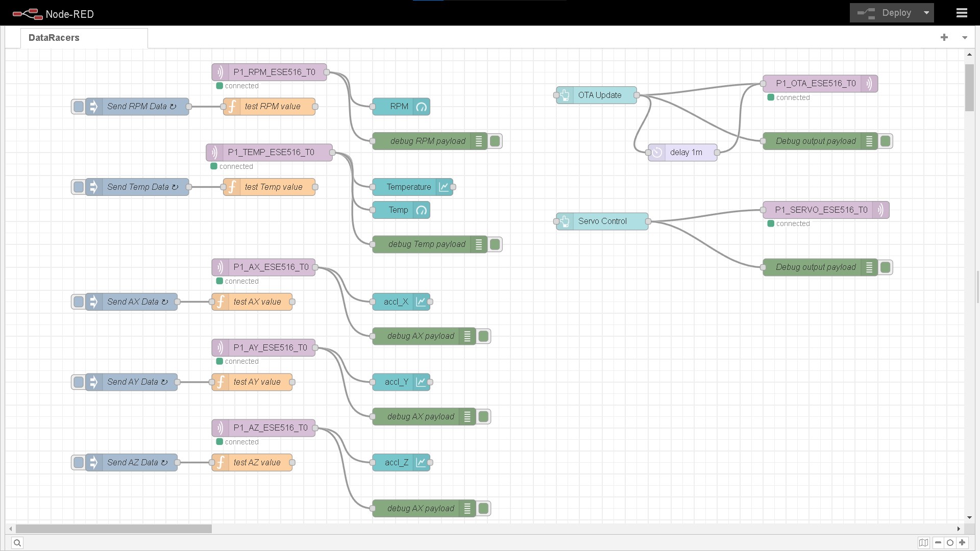The image size is (980, 551).
Task: Select the P1_OTA_ESE516_T0 MQTT out icon
Action: click(x=869, y=84)
